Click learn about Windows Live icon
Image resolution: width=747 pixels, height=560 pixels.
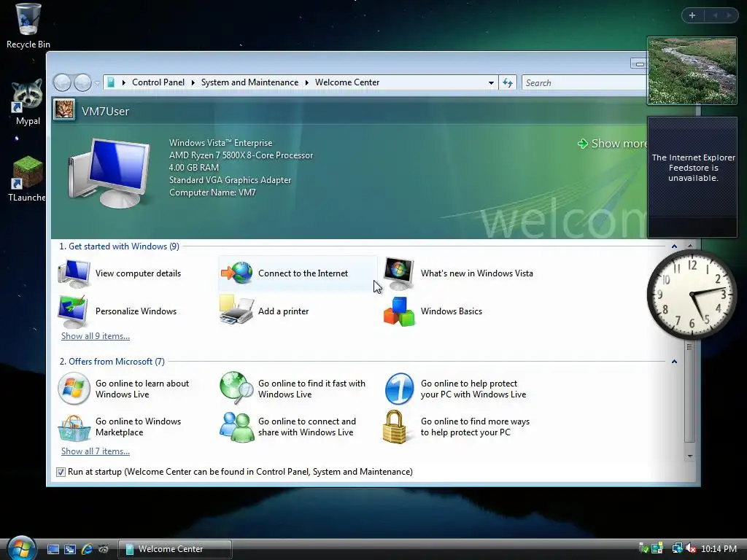pyautogui.click(x=74, y=389)
